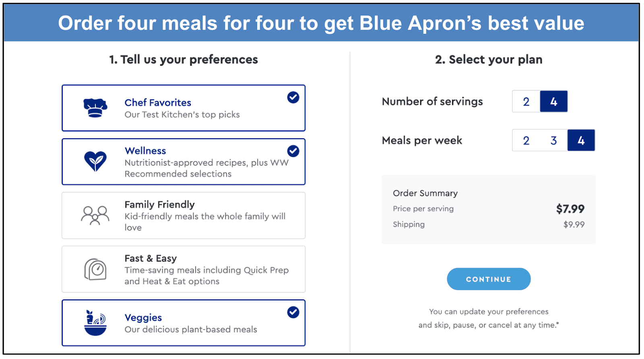Click the Chef Favorites title text
The image size is (644, 359).
(x=158, y=103)
